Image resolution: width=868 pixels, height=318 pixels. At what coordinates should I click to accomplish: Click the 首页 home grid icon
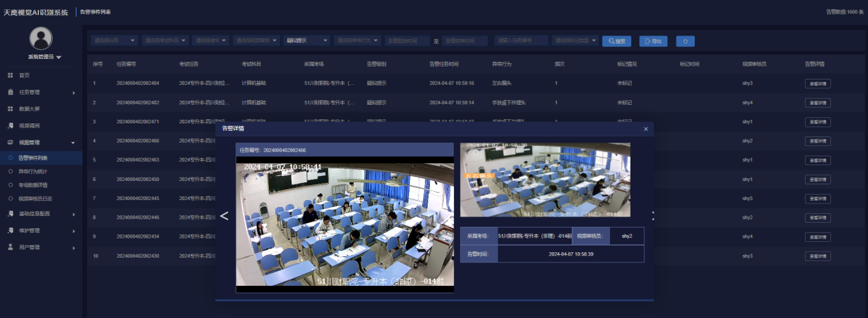[10, 75]
